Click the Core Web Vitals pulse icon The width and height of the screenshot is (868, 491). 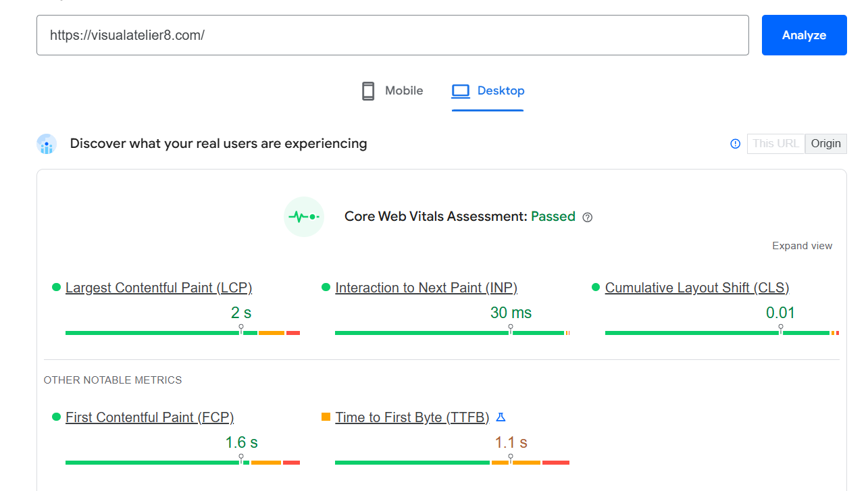[304, 217]
